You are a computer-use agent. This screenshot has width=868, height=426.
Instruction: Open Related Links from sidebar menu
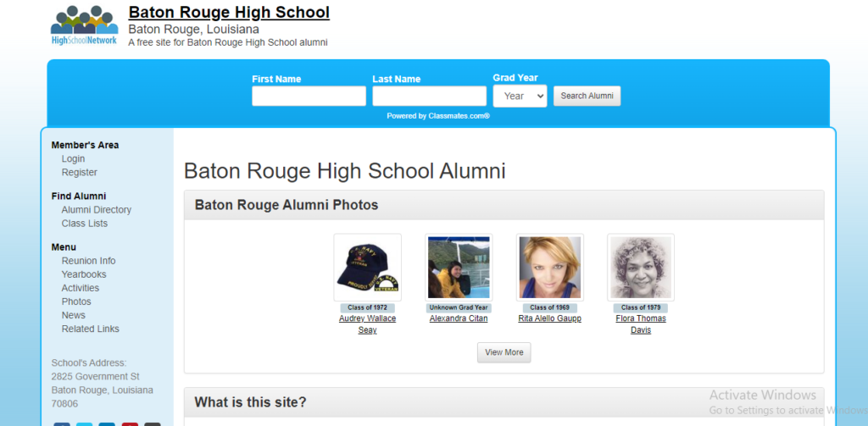90,329
